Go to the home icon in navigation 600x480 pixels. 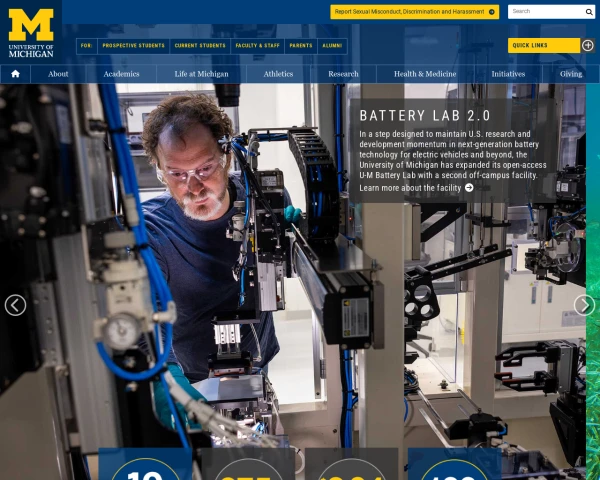tap(15, 74)
